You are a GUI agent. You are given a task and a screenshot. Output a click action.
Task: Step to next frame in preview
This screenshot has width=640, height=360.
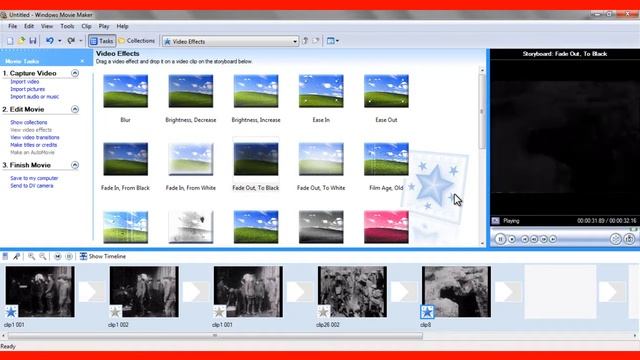pyautogui.click(x=544, y=239)
